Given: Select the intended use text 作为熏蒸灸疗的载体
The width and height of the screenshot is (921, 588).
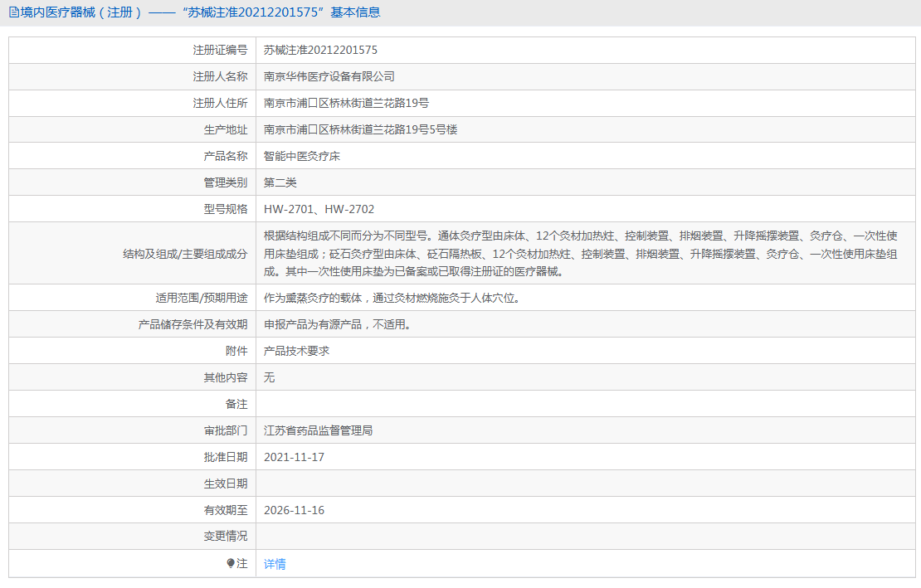Looking at the screenshot, I should click(392, 298).
